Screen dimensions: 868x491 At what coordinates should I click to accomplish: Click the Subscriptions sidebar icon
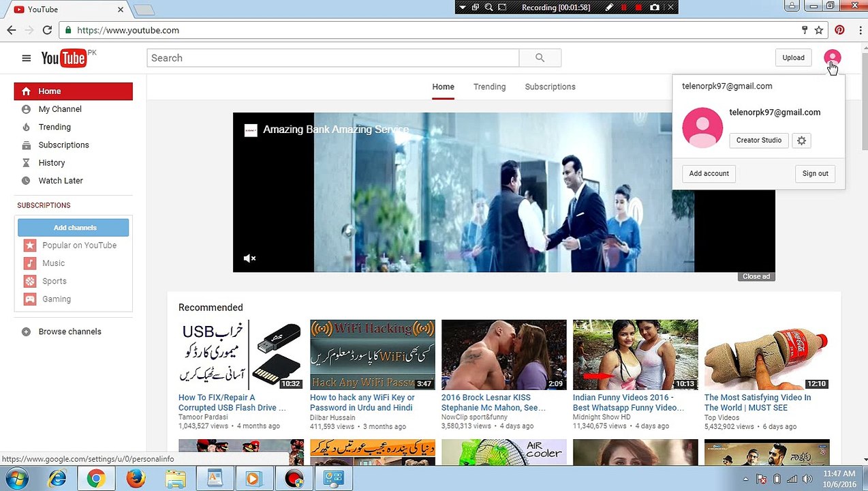(x=26, y=145)
